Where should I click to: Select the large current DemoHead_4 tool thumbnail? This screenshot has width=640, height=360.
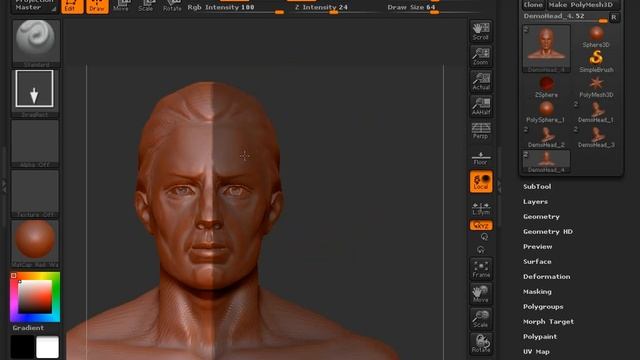tap(547, 49)
